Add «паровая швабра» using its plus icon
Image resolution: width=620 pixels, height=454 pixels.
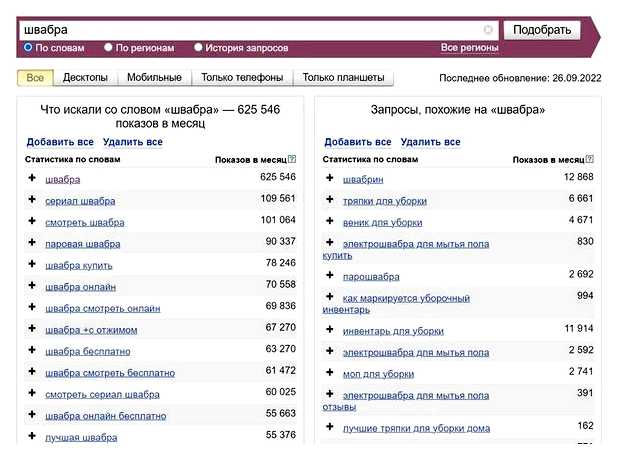32,243
